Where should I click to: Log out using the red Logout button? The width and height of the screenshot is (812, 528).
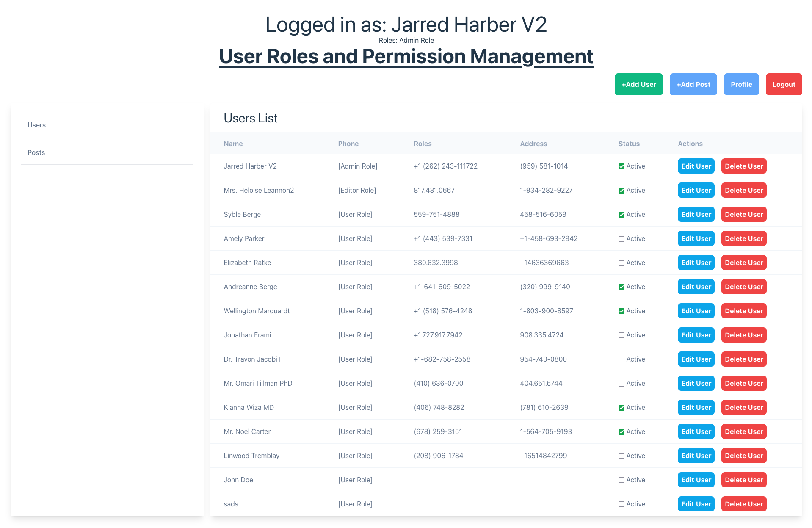coord(784,84)
